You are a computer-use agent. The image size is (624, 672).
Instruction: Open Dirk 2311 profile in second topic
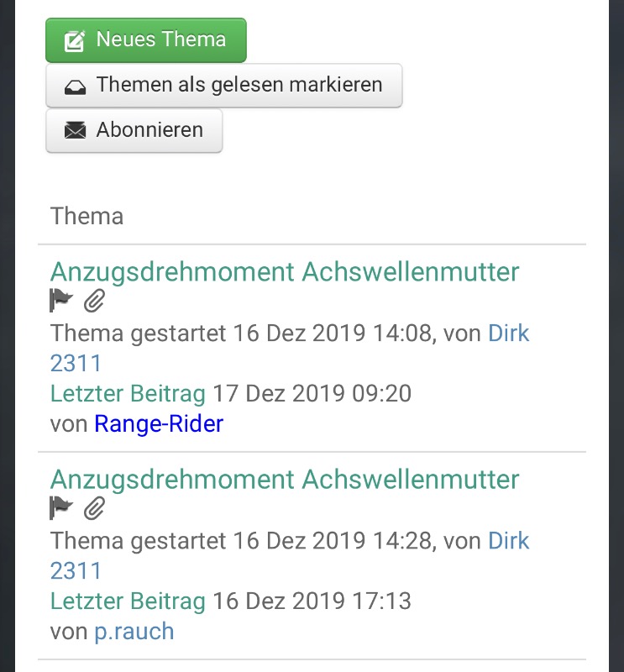509,540
